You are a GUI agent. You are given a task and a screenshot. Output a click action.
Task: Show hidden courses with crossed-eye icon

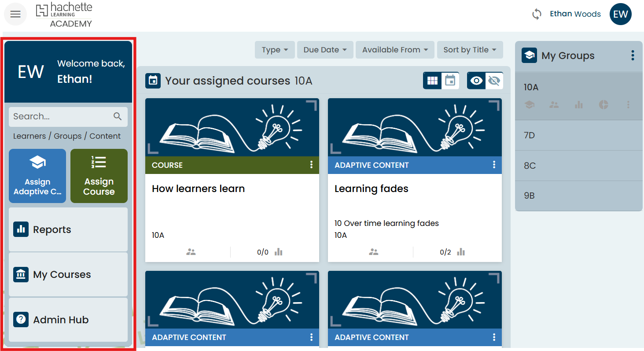[494, 81]
